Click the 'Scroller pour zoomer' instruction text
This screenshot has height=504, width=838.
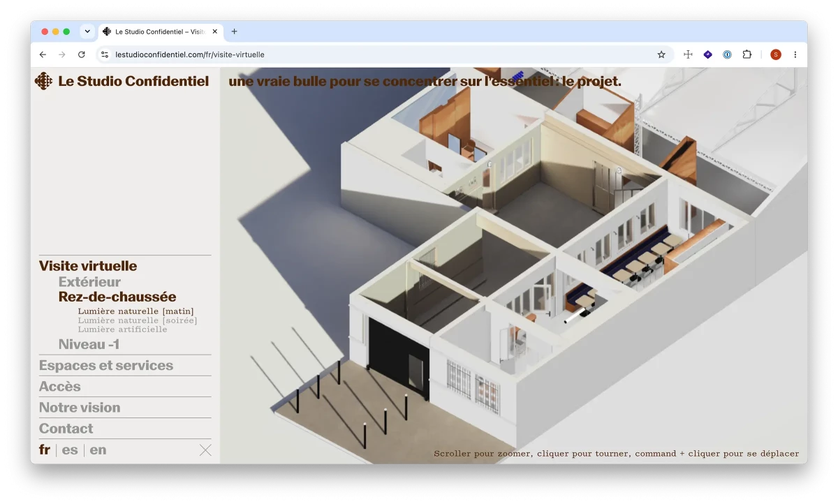coord(616,454)
